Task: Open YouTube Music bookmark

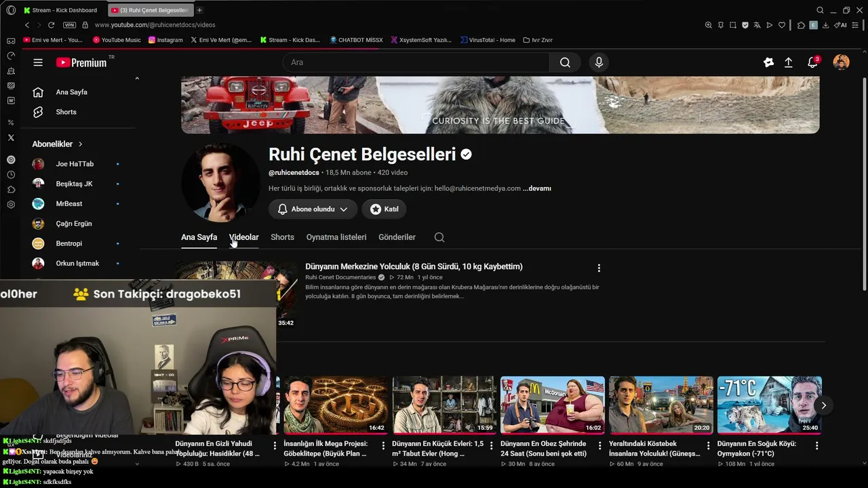Action: pos(117,40)
